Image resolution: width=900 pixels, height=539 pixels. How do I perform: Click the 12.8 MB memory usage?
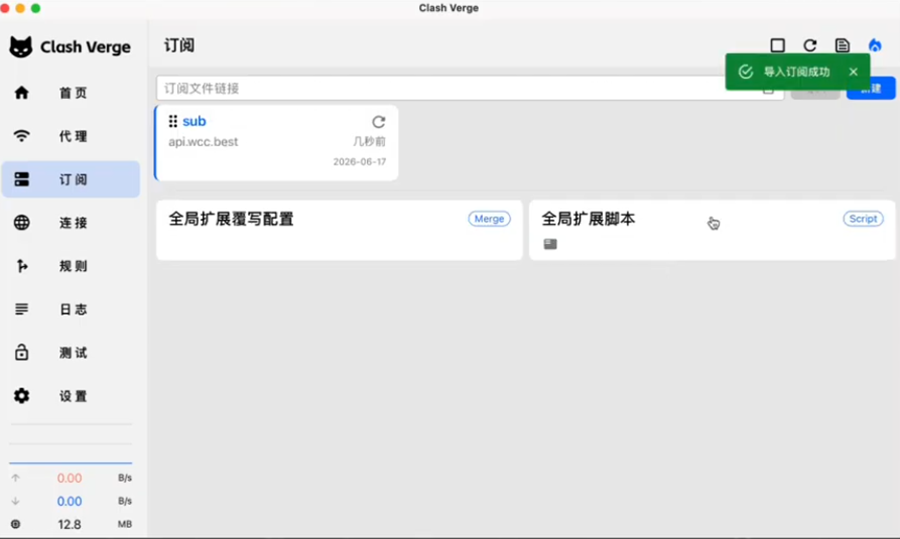(x=69, y=524)
